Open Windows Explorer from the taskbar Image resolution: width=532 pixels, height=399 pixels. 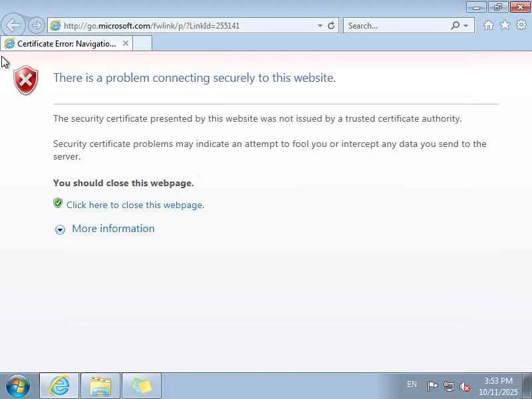[x=100, y=386]
